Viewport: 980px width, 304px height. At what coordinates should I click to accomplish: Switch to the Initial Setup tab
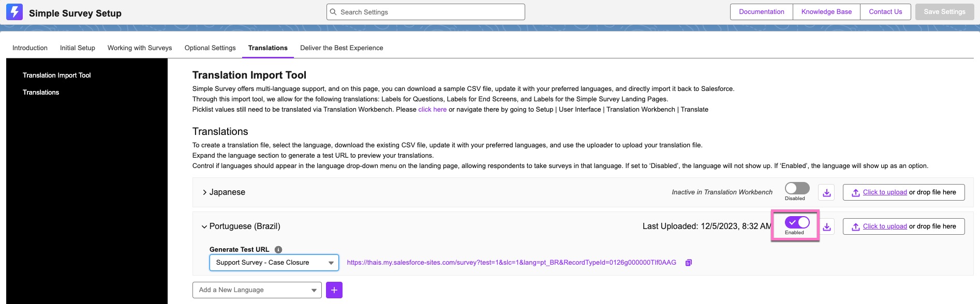click(78, 48)
